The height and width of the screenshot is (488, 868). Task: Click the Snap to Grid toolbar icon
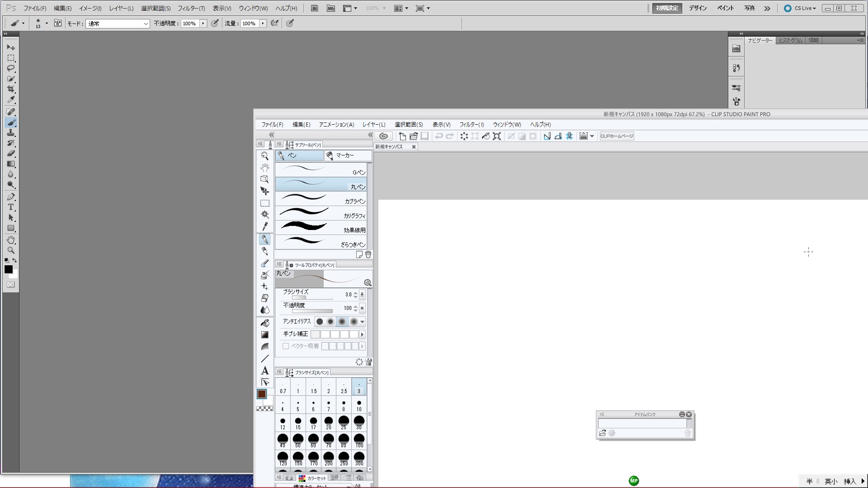(x=569, y=136)
